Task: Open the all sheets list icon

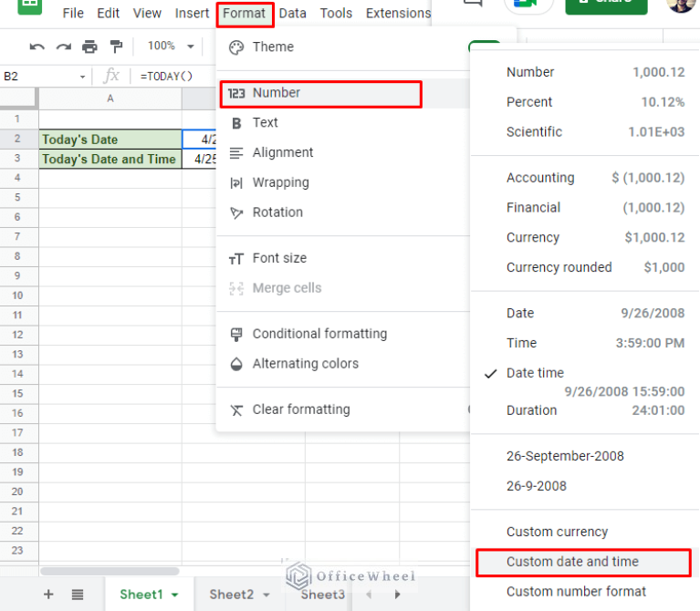Action: coord(78,595)
